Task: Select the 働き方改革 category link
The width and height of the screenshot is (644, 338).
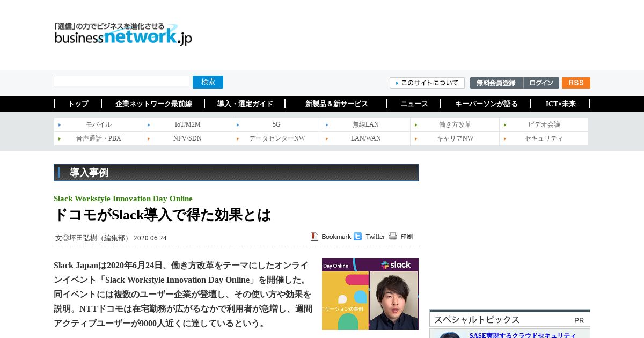Action: (455, 124)
